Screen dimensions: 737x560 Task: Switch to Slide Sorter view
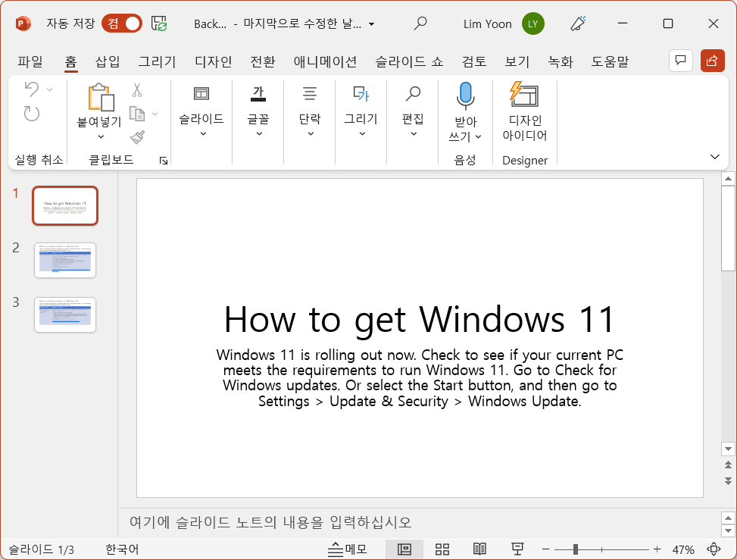[442, 549]
